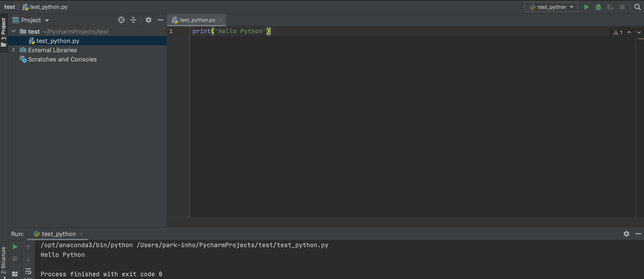Click the Locate opened file crosshair icon

[x=121, y=20]
